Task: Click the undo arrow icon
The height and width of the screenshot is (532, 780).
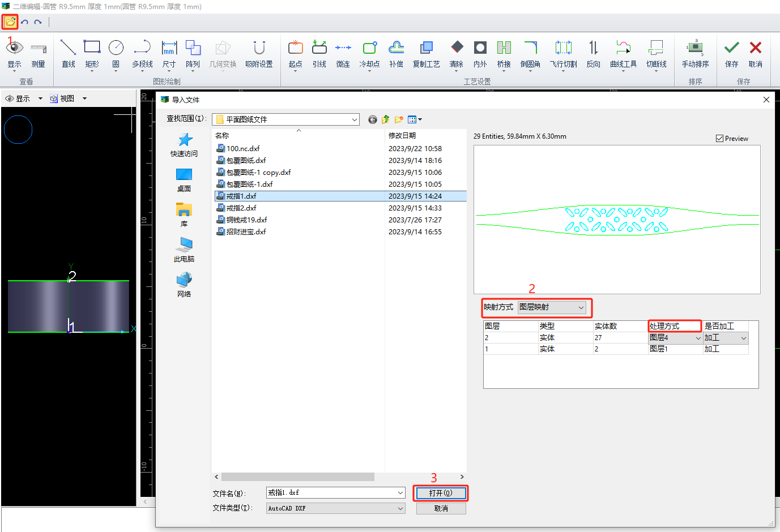Action: 25,22
